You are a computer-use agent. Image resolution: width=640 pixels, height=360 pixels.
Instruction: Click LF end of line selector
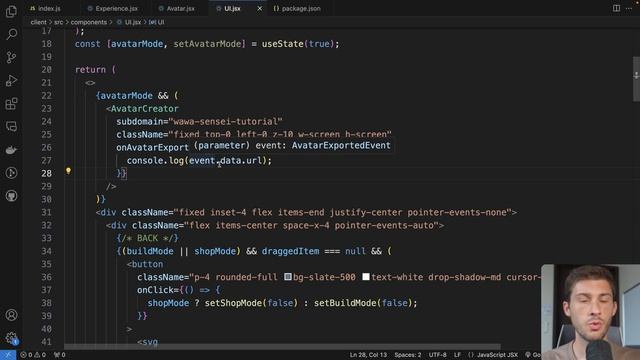457,355
